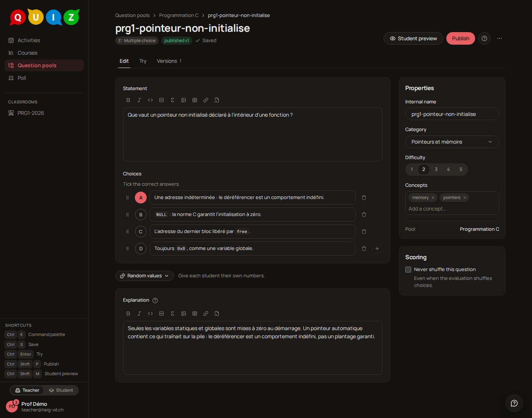Open Poll in the sidebar
The height and width of the screenshot is (418, 532).
[44, 78]
